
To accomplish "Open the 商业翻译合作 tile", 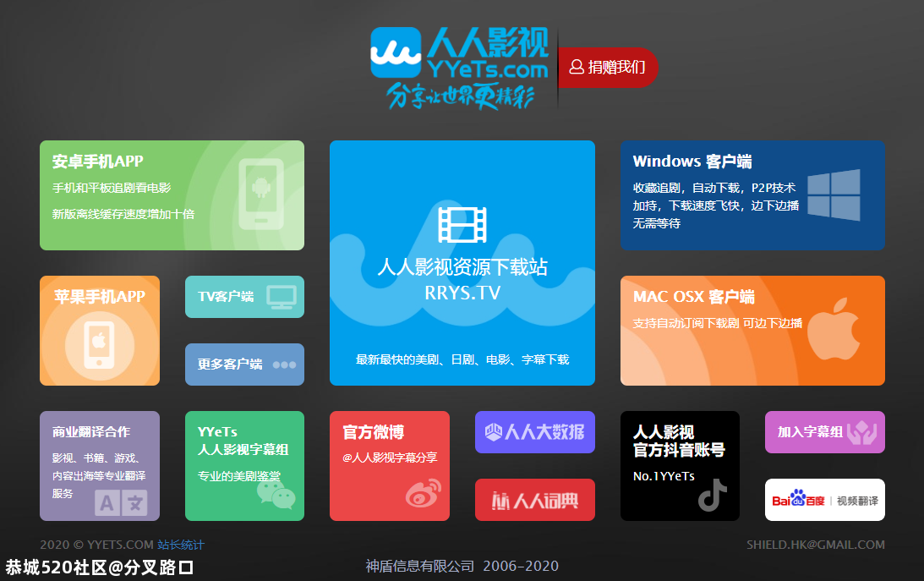I will (x=100, y=465).
